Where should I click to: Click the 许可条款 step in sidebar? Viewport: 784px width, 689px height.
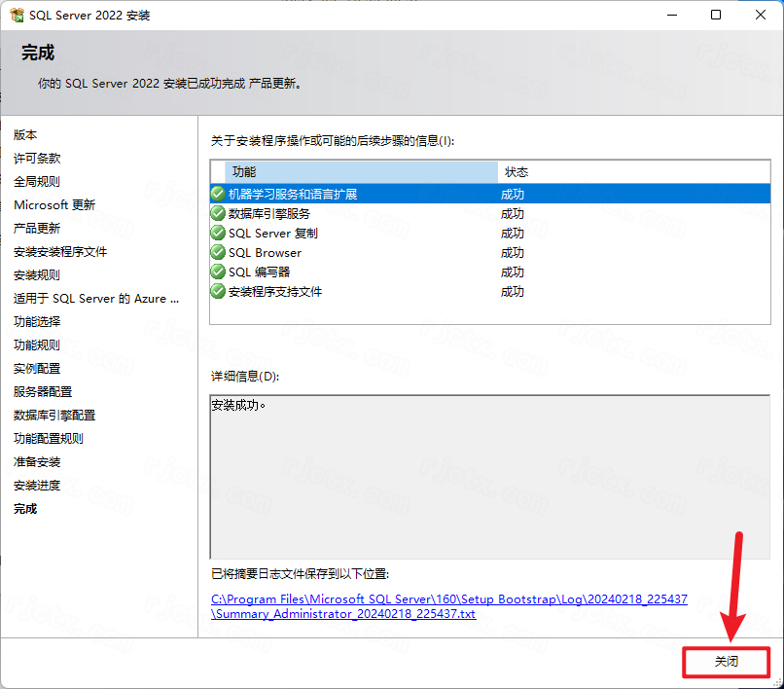[x=37, y=159]
